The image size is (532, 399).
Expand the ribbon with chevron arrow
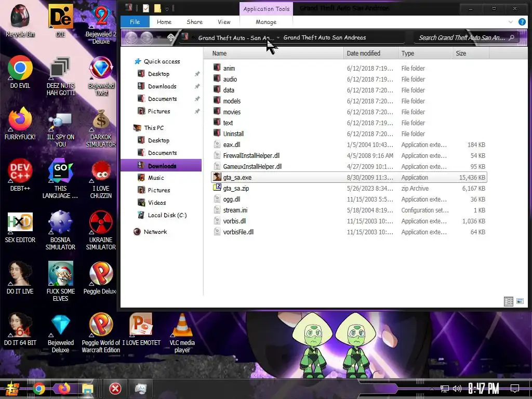click(x=510, y=22)
